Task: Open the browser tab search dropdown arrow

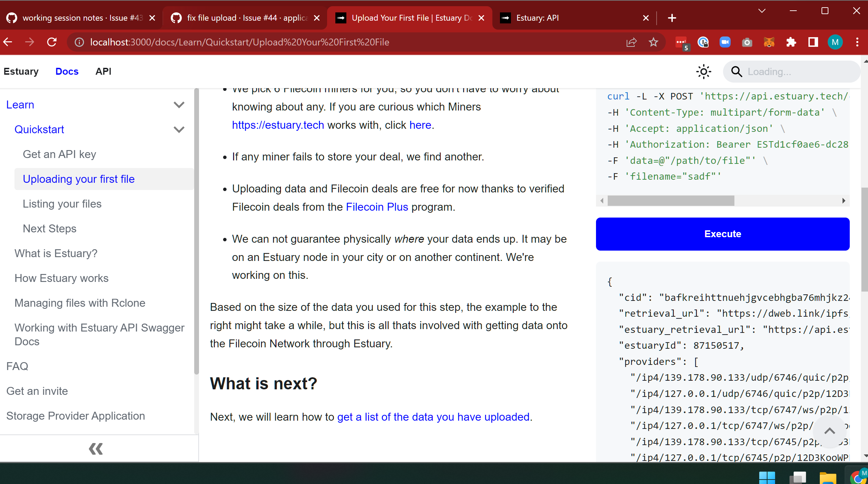Action: [x=762, y=11]
